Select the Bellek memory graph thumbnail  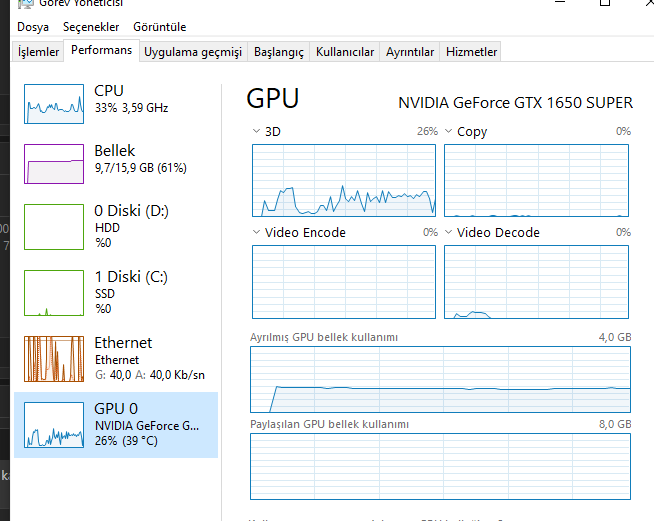click(54, 163)
